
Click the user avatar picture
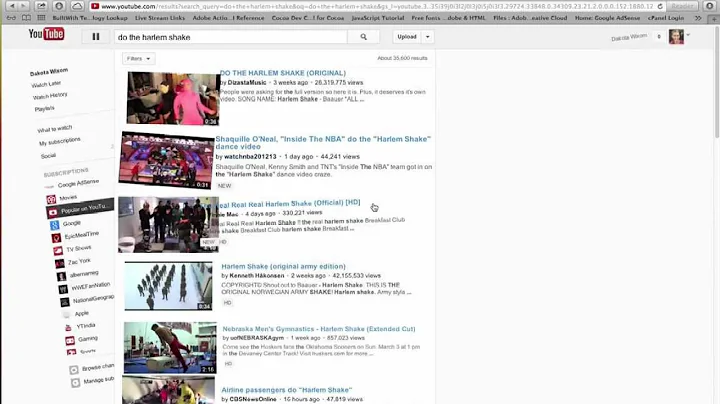(676, 37)
